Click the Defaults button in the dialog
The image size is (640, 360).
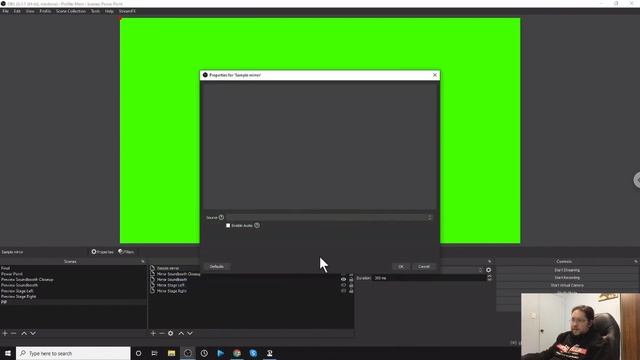217,267
